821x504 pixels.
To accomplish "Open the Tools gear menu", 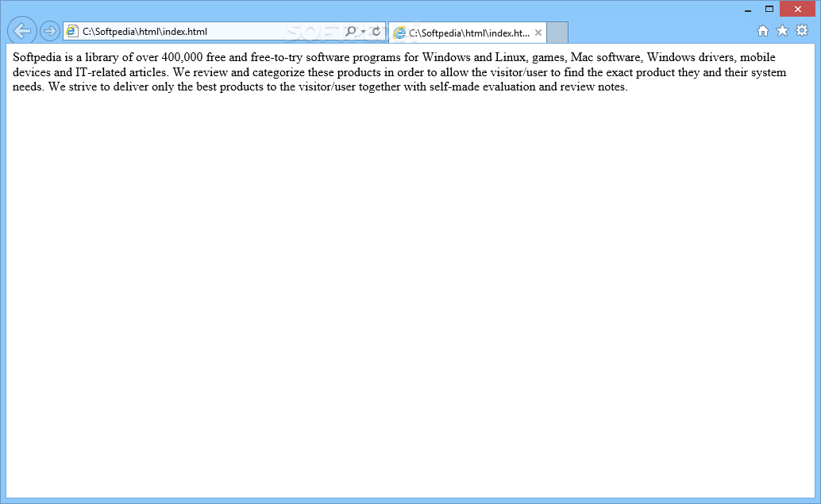I will coord(802,30).
